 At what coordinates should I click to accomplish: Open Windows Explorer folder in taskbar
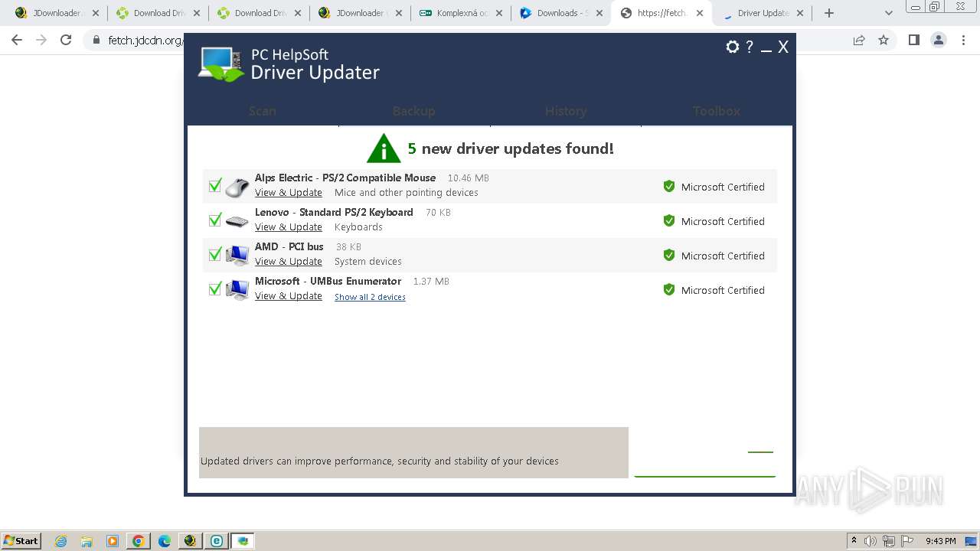[87, 541]
